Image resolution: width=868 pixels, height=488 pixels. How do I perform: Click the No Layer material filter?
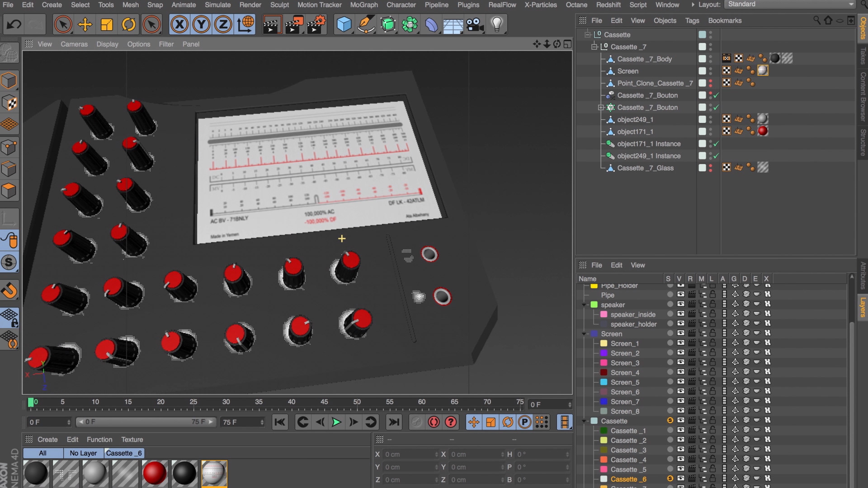83,453
